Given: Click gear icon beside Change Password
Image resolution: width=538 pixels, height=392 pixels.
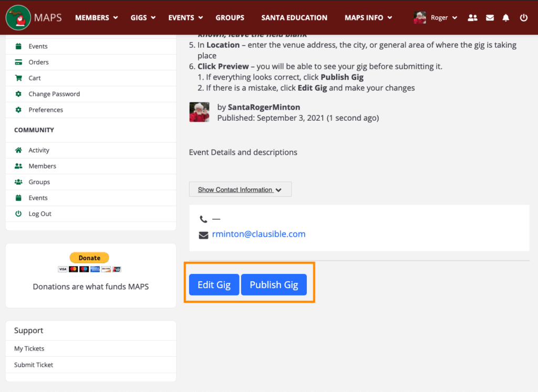Looking at the screenshot, I should coord(18,94).
